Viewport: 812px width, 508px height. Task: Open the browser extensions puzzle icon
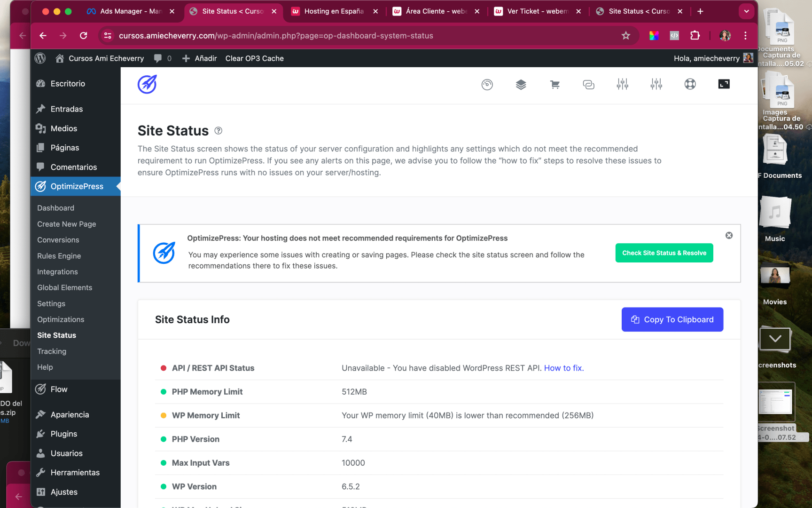[x=695, y=36]
